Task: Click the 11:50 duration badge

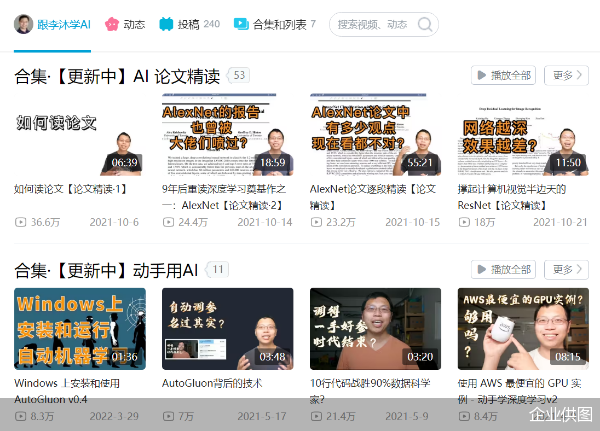Action: click(x=568, y=163)
